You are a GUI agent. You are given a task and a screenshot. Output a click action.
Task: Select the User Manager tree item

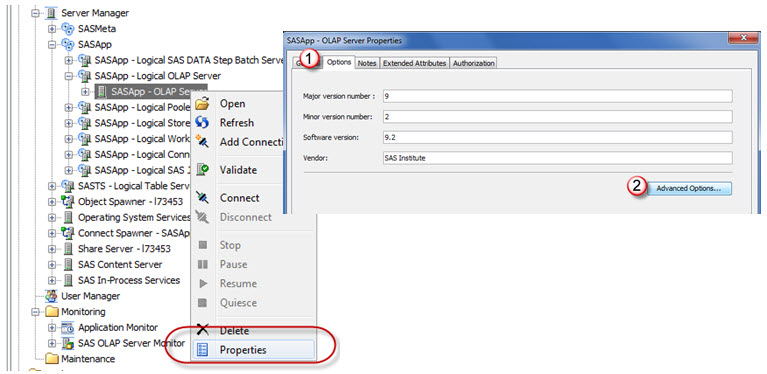(90, 296)
